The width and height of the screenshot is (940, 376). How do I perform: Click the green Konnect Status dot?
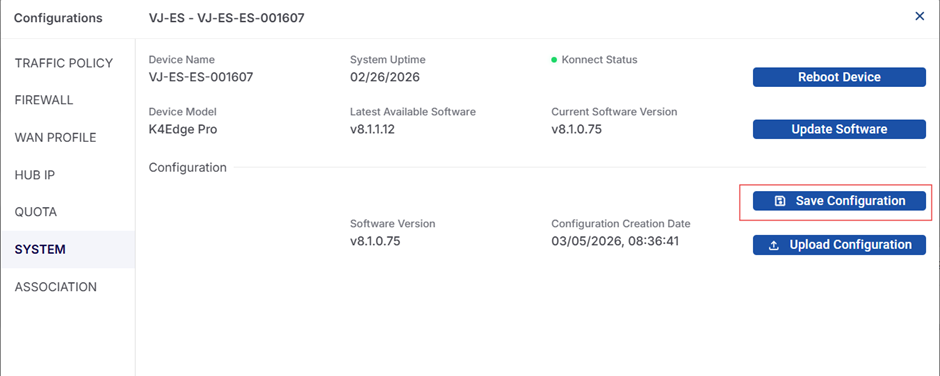pyautogui.click(x=554, y=60)
